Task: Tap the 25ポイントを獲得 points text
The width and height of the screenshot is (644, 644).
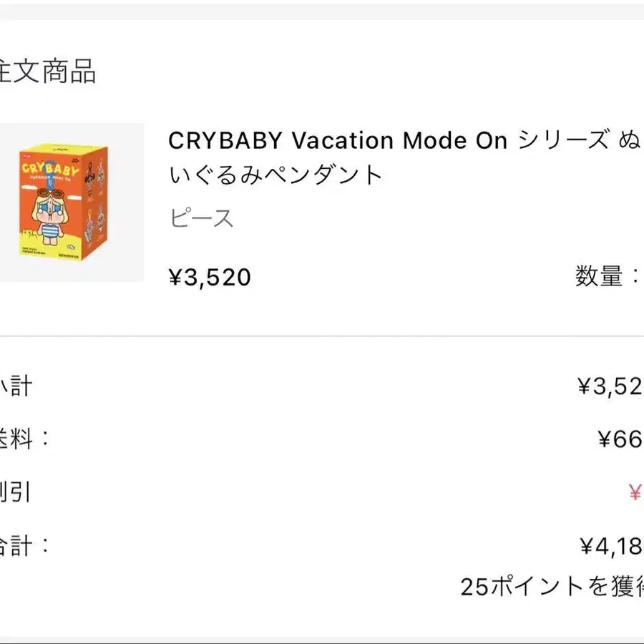Action: point(552,587)
